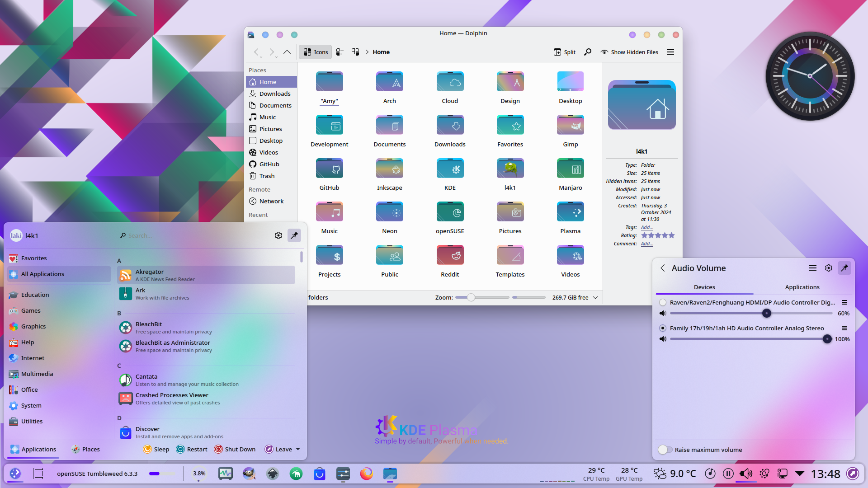Open the Cloud folder
This screenshot has height=488, width=868.
(x=450, y=88)
